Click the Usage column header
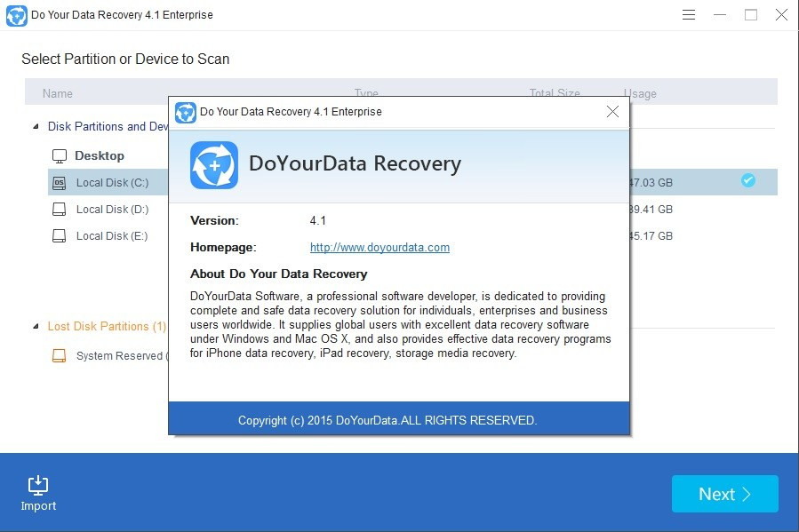The width and height of the screenshot is (799, 532). [640, 93]
